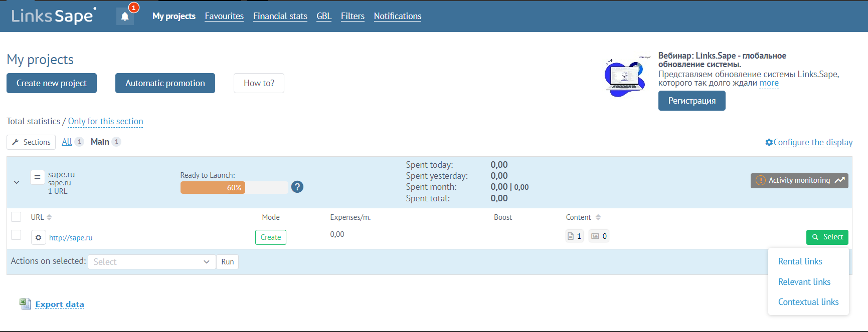Click the Expenses/m. column header
This screenshot has height=332, width=868.
(351, 217)
